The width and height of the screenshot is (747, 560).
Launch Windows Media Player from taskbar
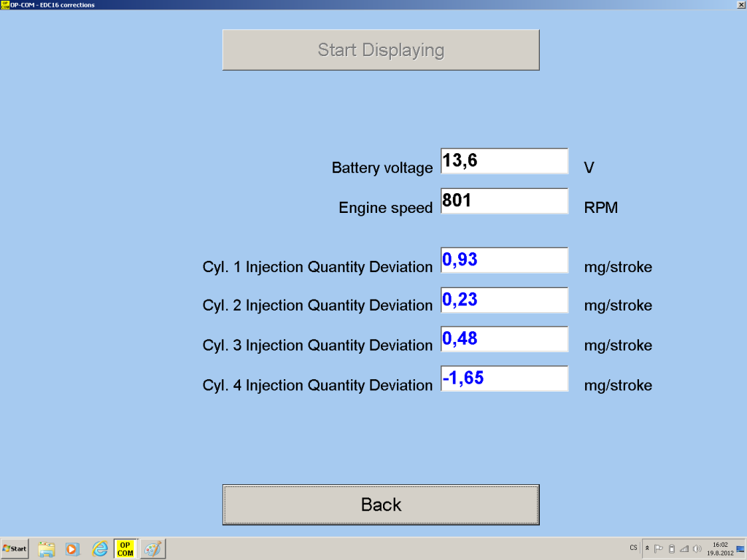click(x=72, y=548)
